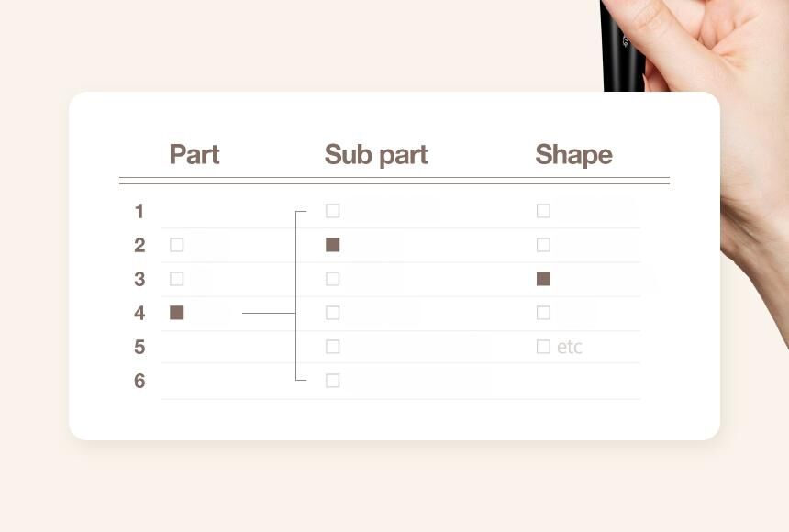
Task: Uncheck the filled Part checkbox in row 4
Action: click(177, 313)
